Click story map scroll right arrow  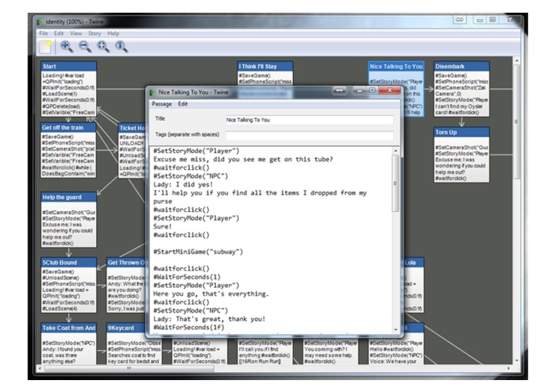click(x=508, y=368)
